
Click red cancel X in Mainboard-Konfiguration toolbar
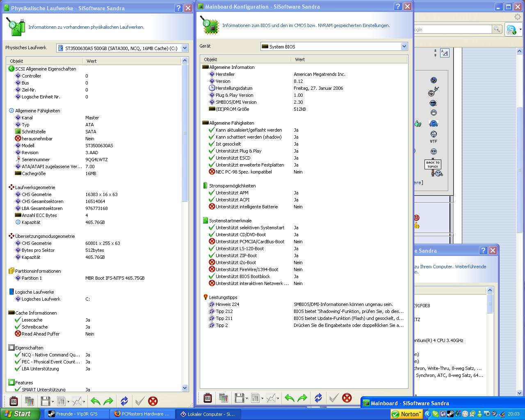tap(347, 397)
